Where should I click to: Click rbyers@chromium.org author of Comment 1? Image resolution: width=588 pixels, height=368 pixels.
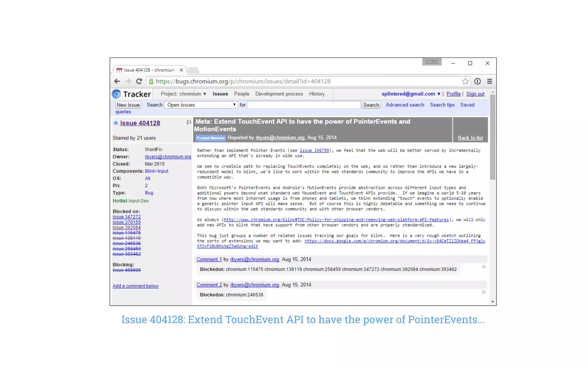click(x=254, y=259)
